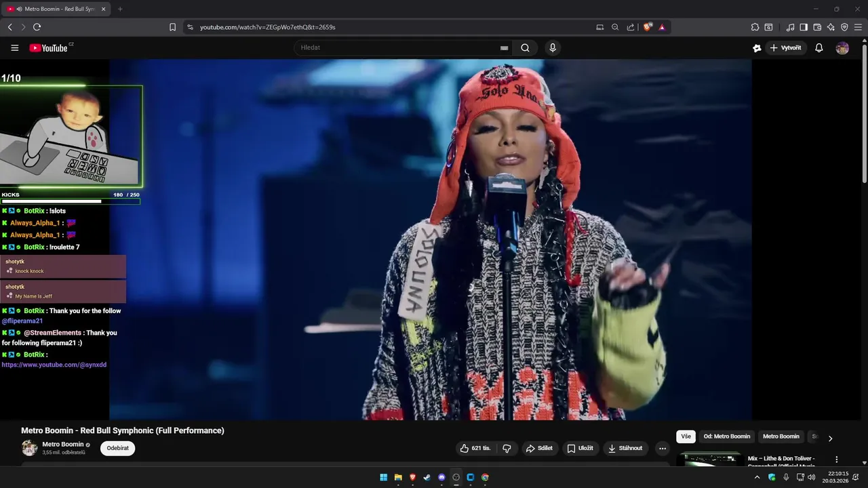868x488 pixels.
Task: Open Chrome from the taskbar
Action: pos(485,477)
